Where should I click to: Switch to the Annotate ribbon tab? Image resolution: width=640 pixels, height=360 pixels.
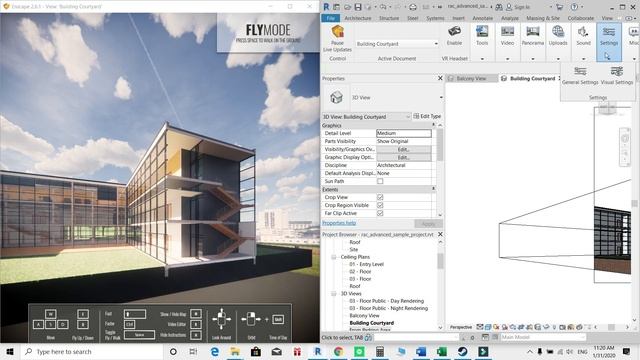point(482,18)
